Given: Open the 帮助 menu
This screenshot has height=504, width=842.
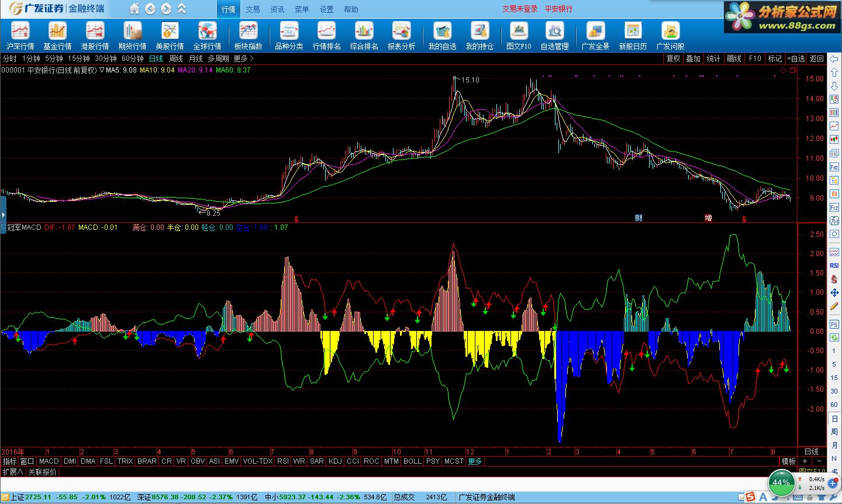Looking at the screenshot, I should tap(351, 9).
